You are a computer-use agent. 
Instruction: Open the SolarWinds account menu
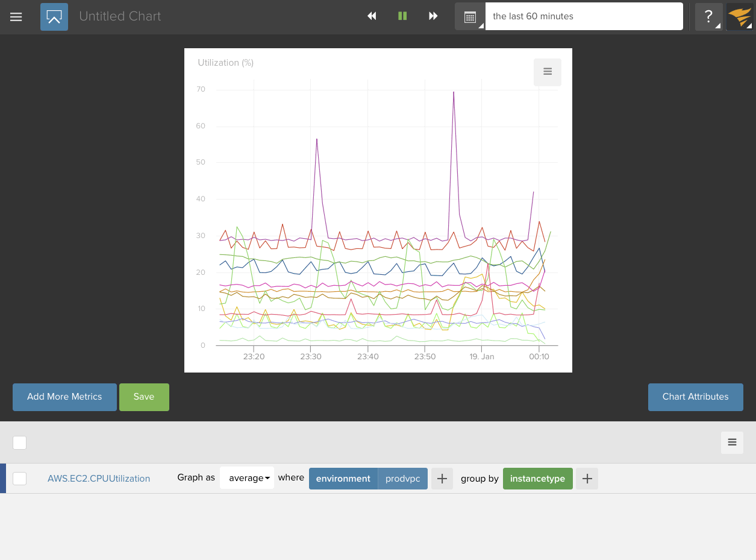point(739,17)
